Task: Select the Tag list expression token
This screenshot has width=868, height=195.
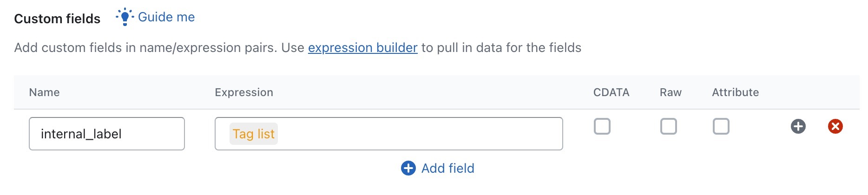Action: coord(253,134)
